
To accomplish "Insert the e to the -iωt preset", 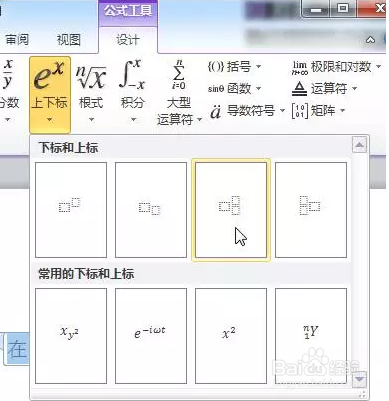I will coord(151,336).
